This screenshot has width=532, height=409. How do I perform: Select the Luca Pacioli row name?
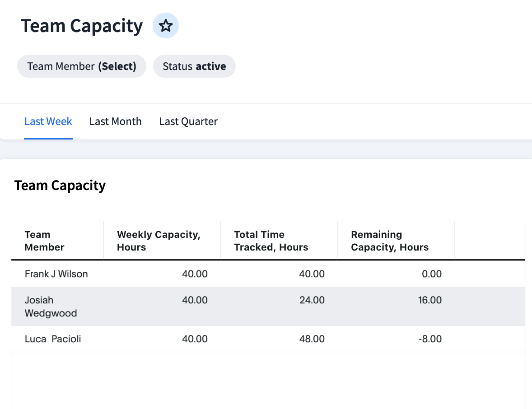click(x=53, y=339)
